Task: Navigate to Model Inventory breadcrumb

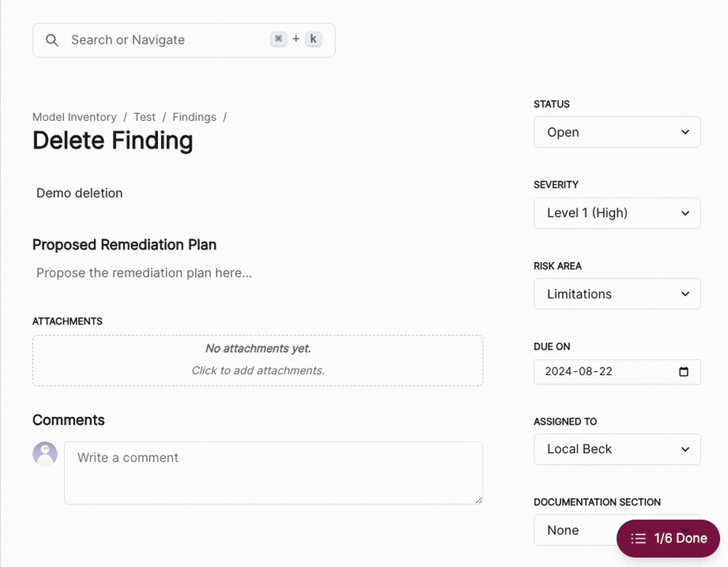Action: (74, 116)
